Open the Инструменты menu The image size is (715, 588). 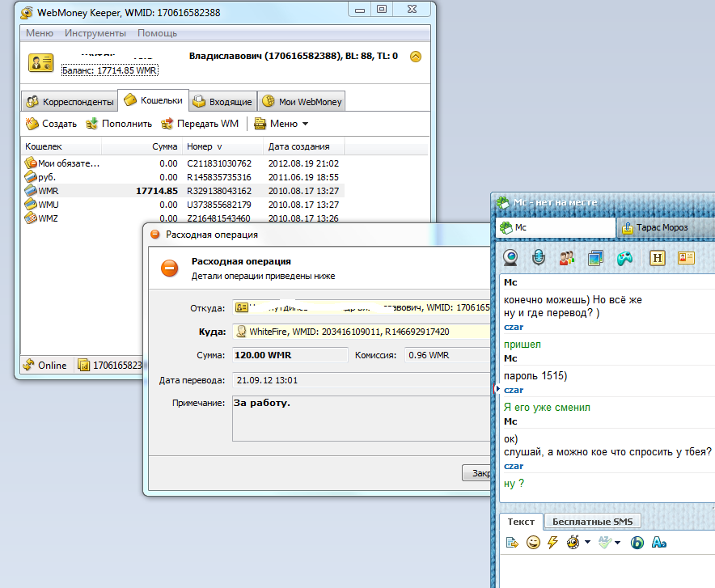click(95, 33)
